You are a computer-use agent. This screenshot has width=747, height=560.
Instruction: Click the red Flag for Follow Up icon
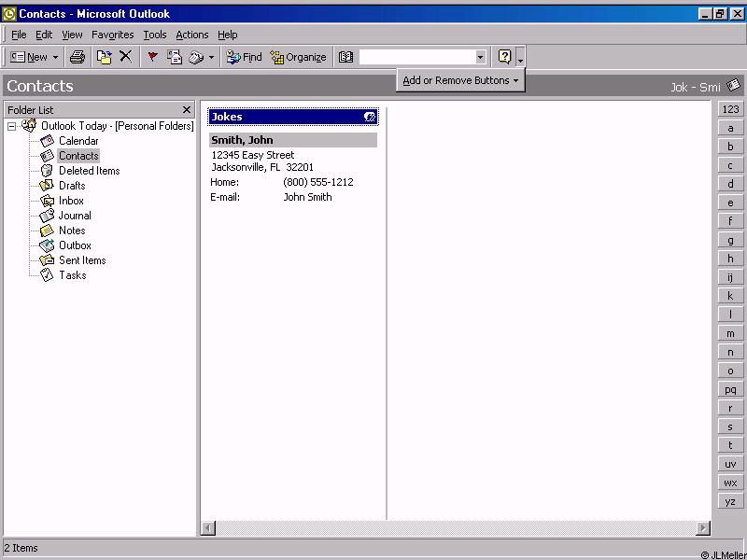(x=153, y=57)
